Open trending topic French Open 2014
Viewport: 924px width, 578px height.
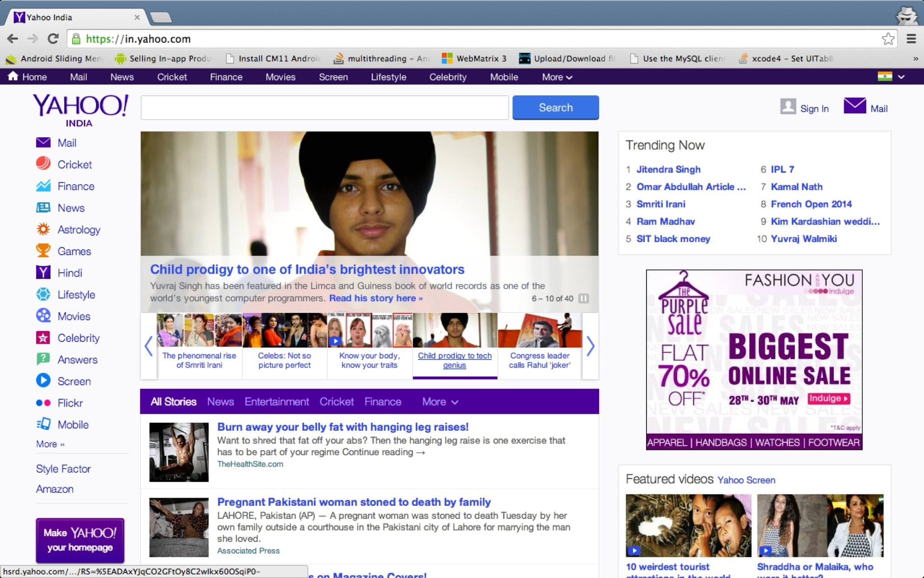coord(811,204)
